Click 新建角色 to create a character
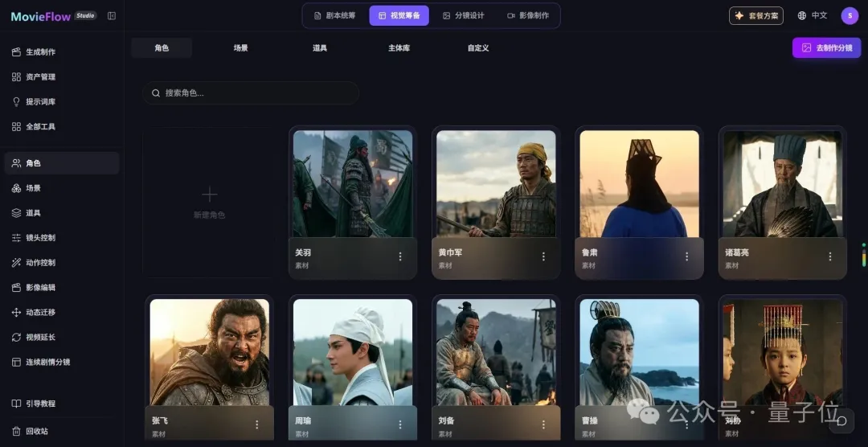The height and width of the screenshot is (447, 868). tap(209, 203)
